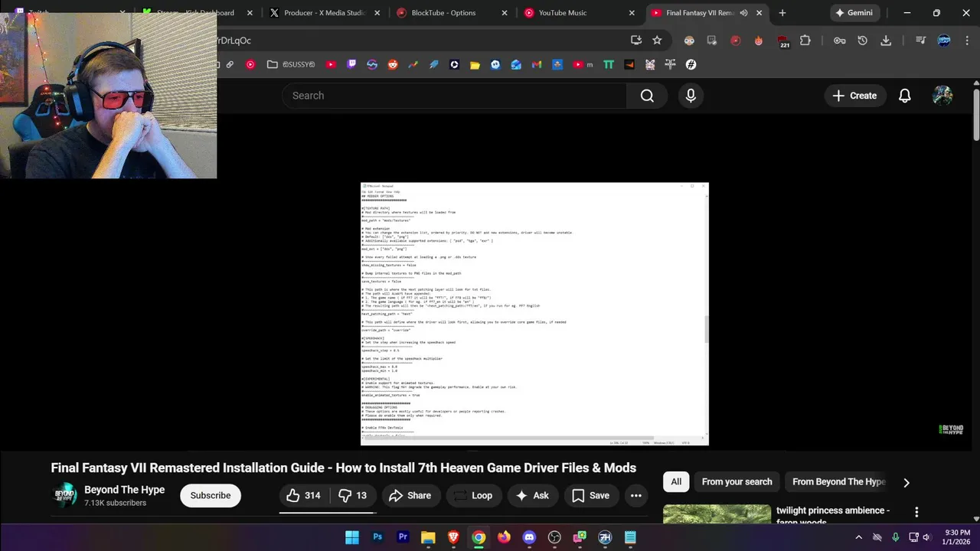980x551 pixels.
Task: Open the Twitch bookmark icon
Action: point(351,64)
